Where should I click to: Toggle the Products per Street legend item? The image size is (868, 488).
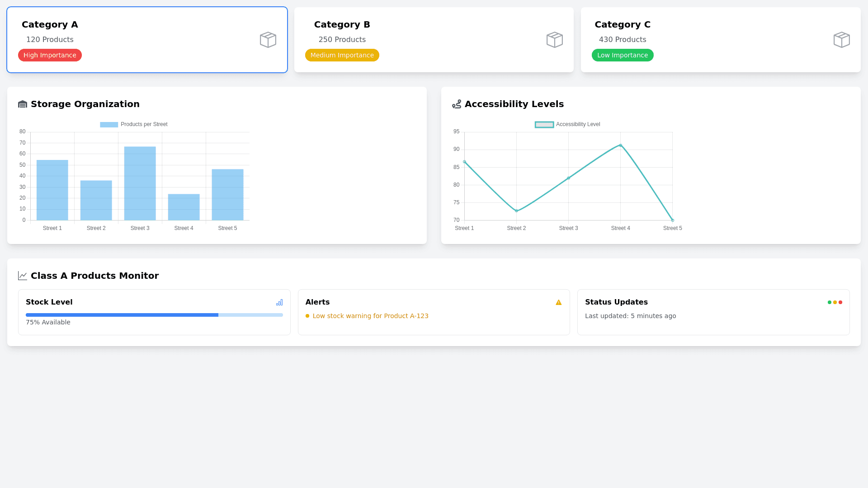[x=134, y=124]
